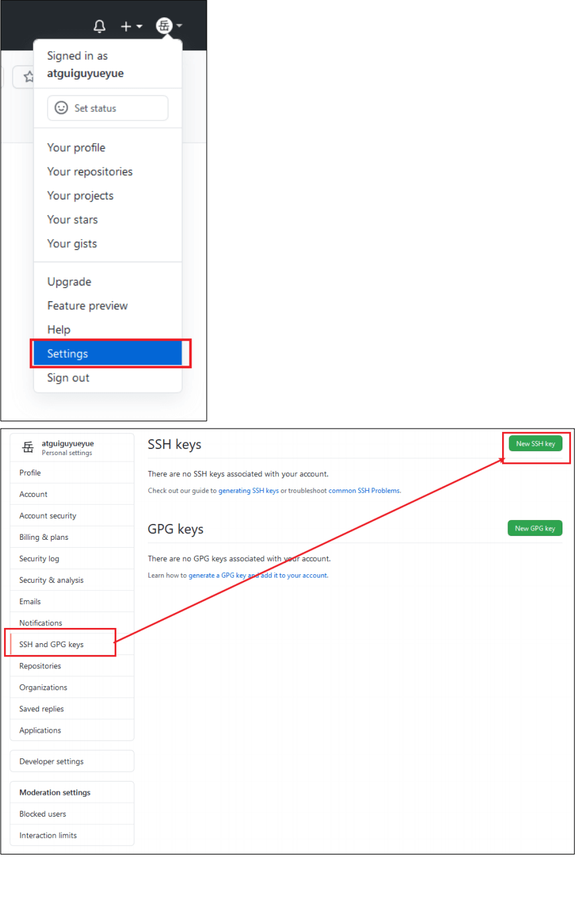Go to Organizations settings

click(x=72, y=687)
